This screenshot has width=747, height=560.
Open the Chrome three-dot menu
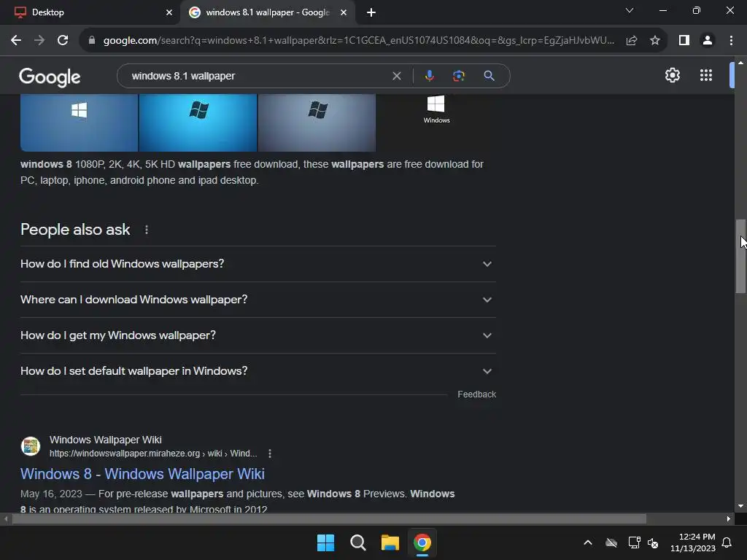point(731,41)
